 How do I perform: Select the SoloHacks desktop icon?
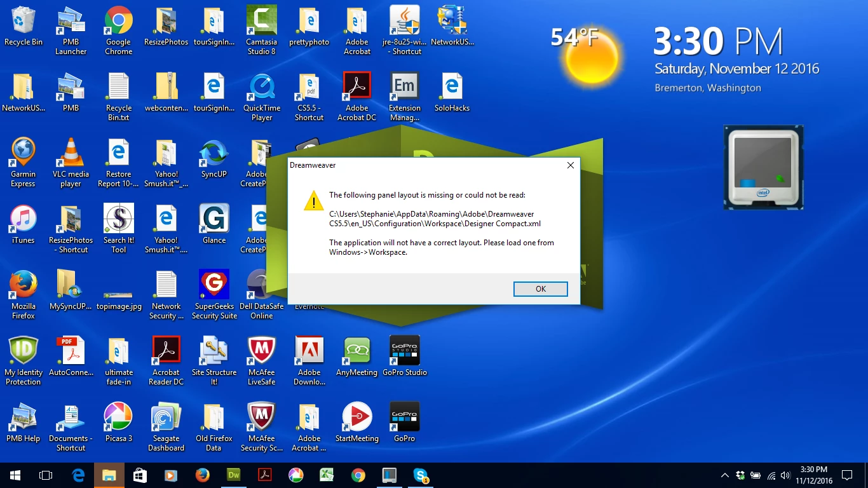452,93
